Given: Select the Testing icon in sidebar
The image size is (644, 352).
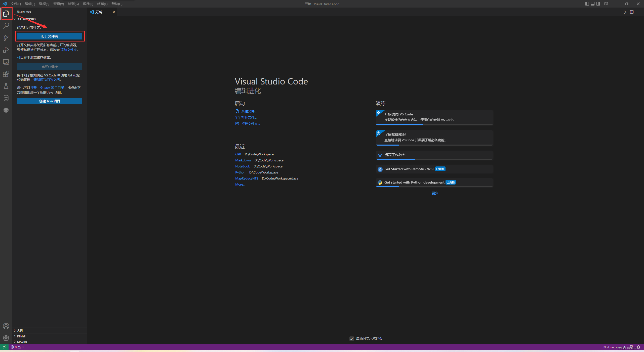Looking at the screenshot, I should pyautogui.click(x=6, y=85).
